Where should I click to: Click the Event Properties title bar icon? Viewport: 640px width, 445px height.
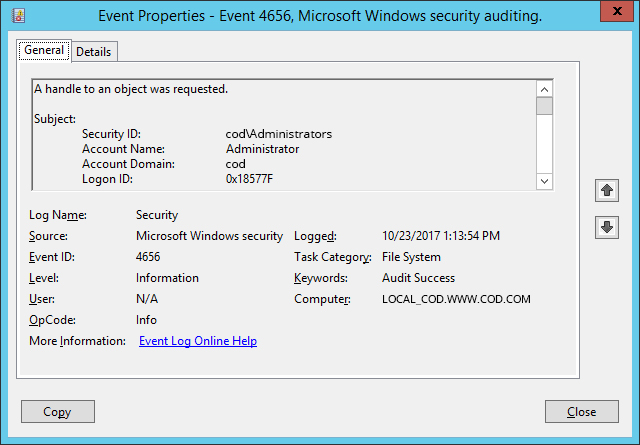coord(18,16)
